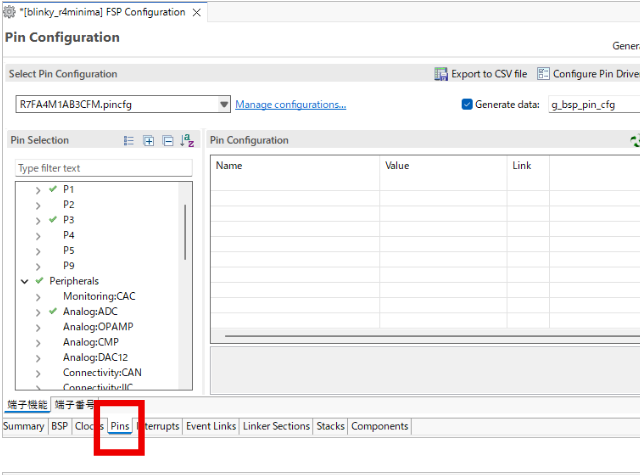
Task: Select P1 in the pin tree
Action: pyautogui.click(x=69, y=189)
